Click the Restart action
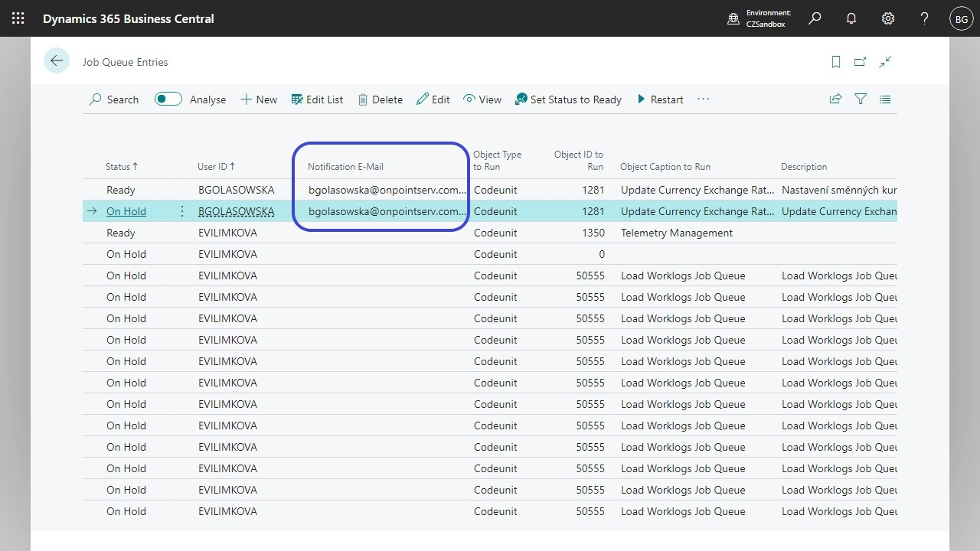The height and width of the screenshot is (551, 980). [660, 99]
